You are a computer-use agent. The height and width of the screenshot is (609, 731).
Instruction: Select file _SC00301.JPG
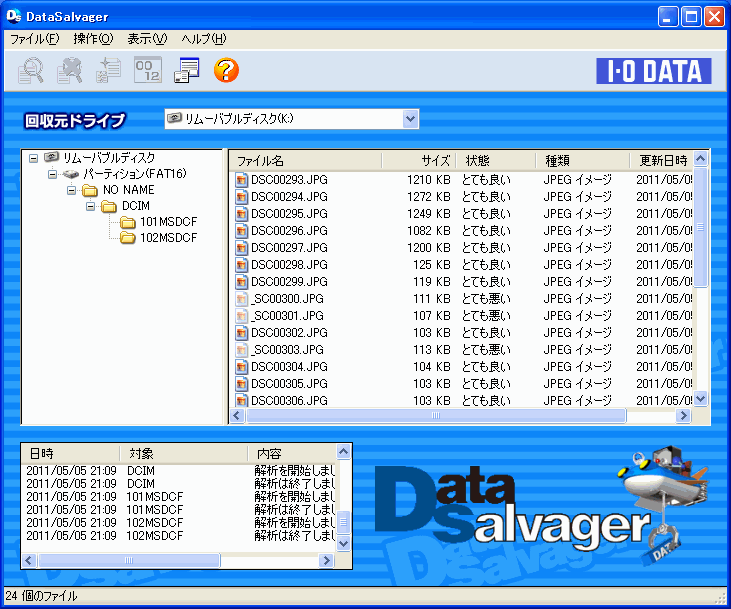click(287, 316)
